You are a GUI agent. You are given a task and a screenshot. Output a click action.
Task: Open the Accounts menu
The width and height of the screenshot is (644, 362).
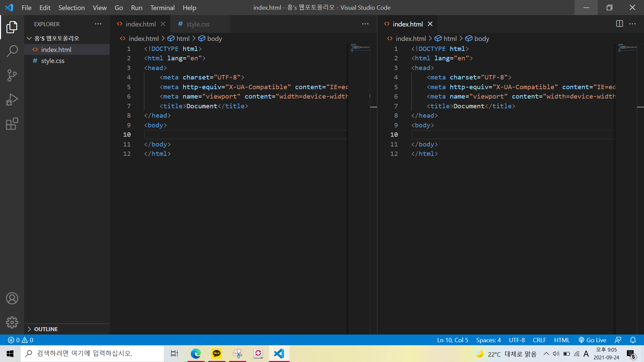click(12, 298)
